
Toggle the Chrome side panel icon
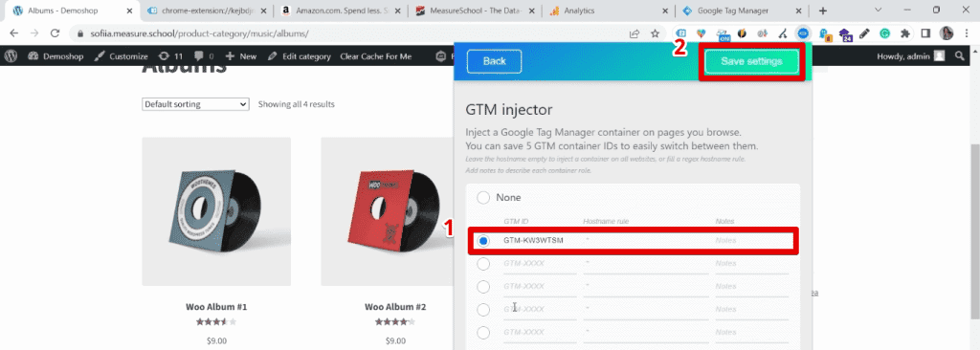tap(925, 33)
